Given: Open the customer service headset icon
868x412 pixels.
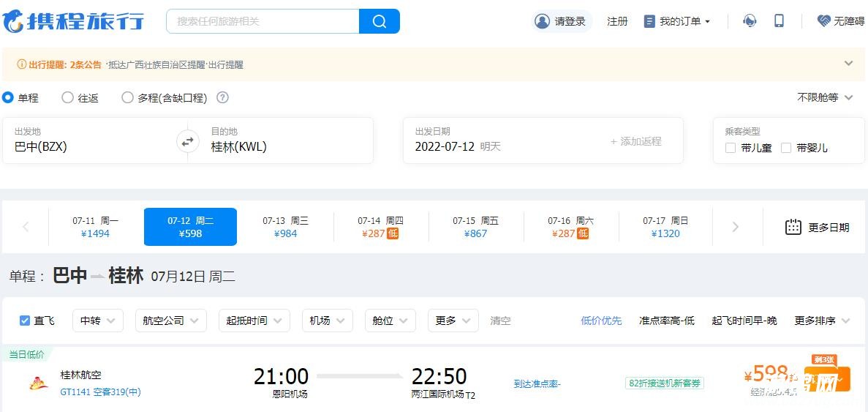Looking at the screenshot, I should click(x=750, y=21).
